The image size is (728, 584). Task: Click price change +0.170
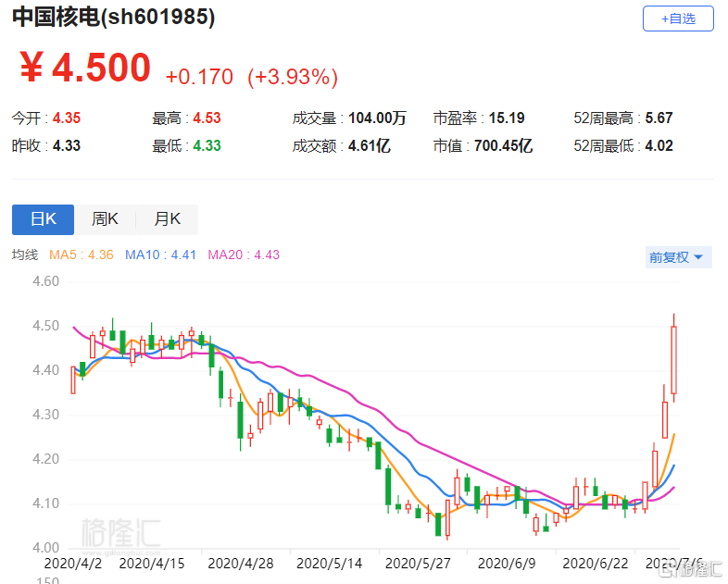click(199, 77)
